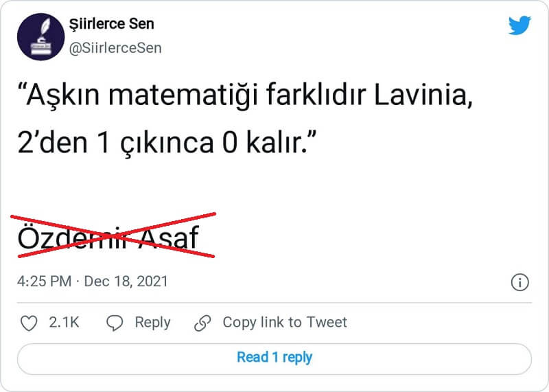549x392 pixels.
Task: Click the chain link copy icon
Action: (202, 323)
